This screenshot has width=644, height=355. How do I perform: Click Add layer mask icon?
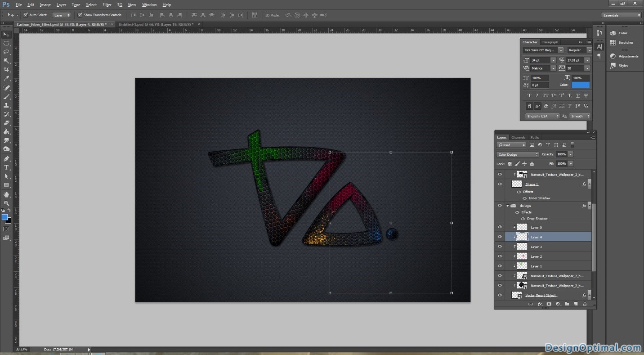tap(549, 304)
